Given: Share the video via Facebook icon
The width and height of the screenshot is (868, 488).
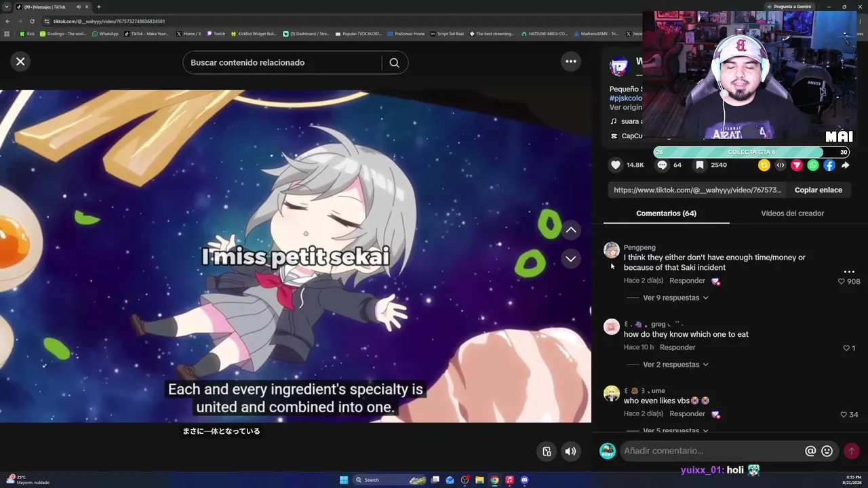Looking at the screenshot, I should (x=829, y=165).
